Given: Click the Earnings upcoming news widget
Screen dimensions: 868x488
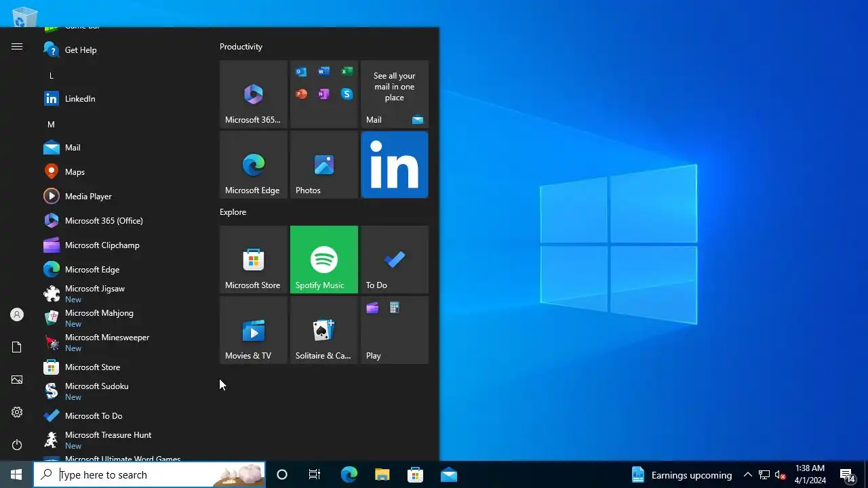Looking at the screenshot, I should point(682,474).
